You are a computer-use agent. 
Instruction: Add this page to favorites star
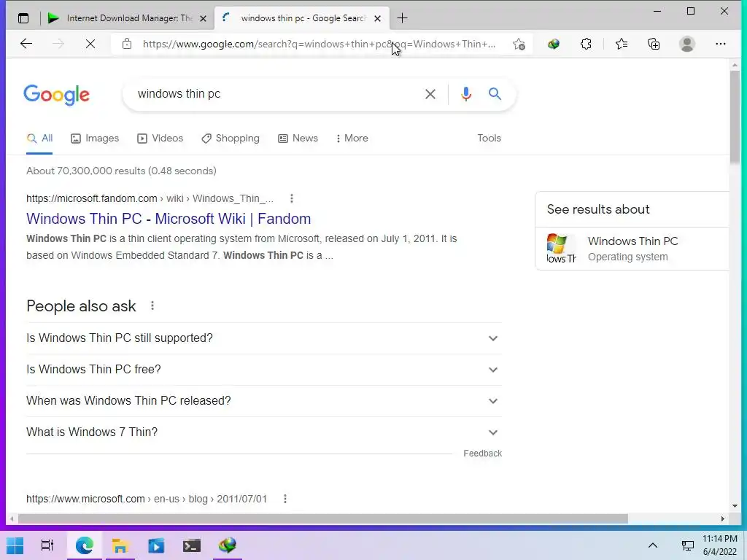click(x=519, y=44)
